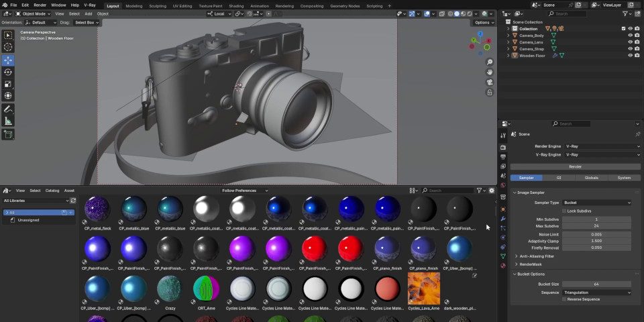Select the Select Box tool in viewport toolbar
644x322 pixels.
point(8,36)
